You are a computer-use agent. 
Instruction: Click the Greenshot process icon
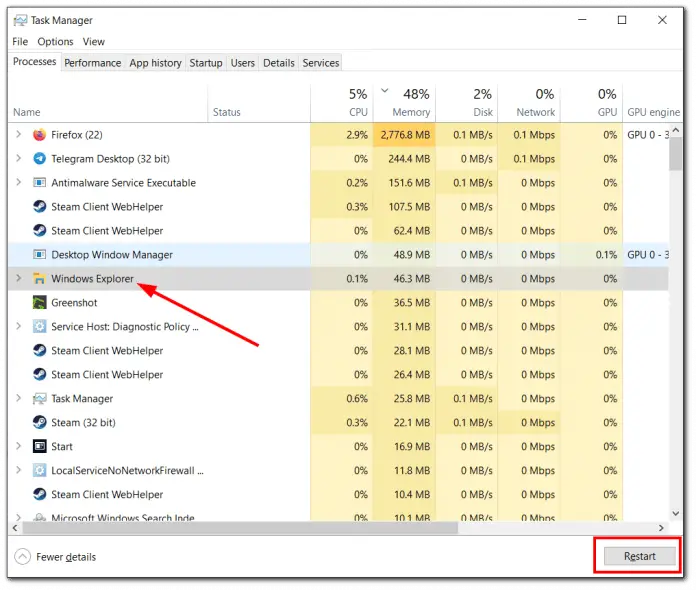click(40, 302)
